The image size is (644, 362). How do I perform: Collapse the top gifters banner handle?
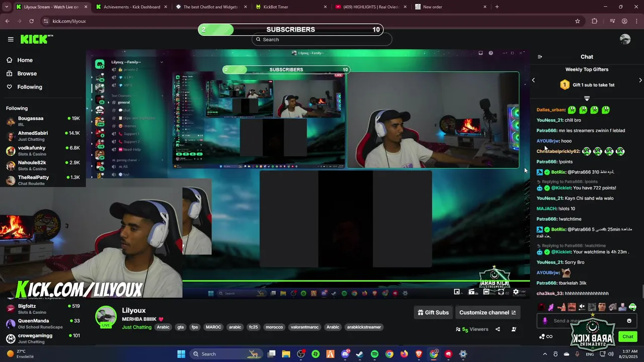[x=587, y=98]
